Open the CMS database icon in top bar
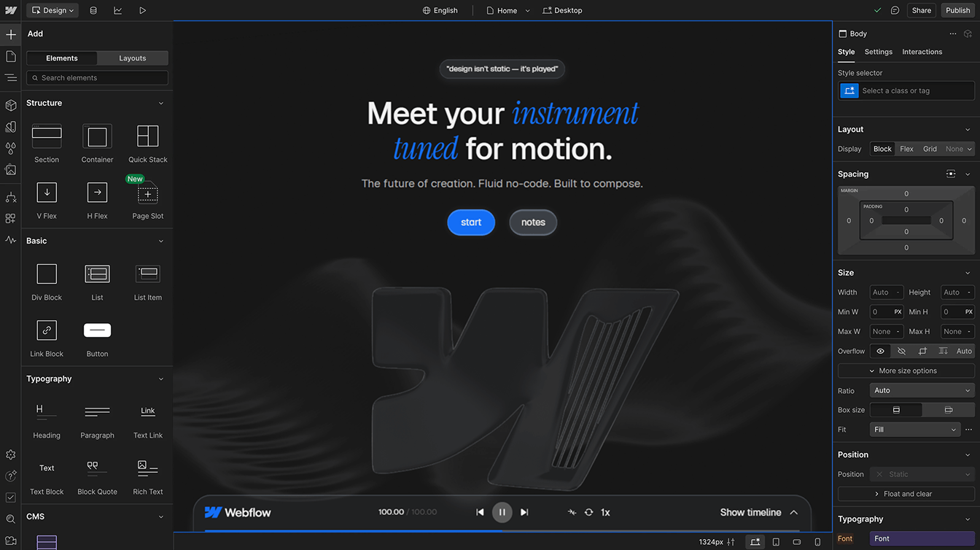The height and width of the screenshot is (550, 980). coord(93,10)
